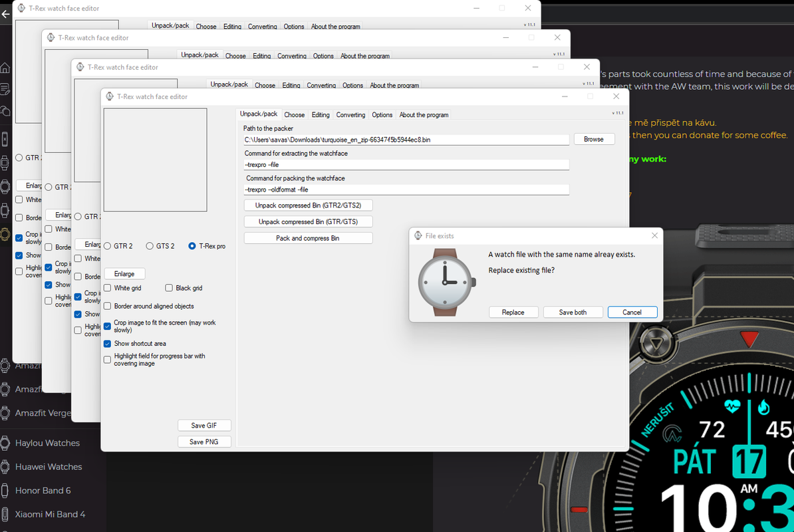Click the Xiaomi Mi Band 4 band icon
The height and width of the screenshot is (532, 794).
coord(5,514)
